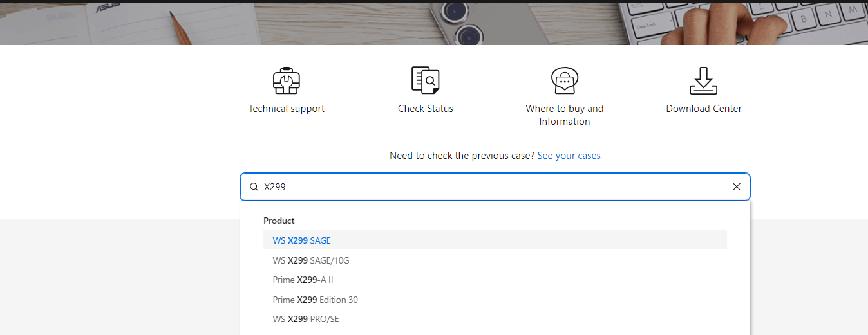The height and width of the screenshot is (335, 868).
Task: Open the See your cases link
Action: click(569, 156)
